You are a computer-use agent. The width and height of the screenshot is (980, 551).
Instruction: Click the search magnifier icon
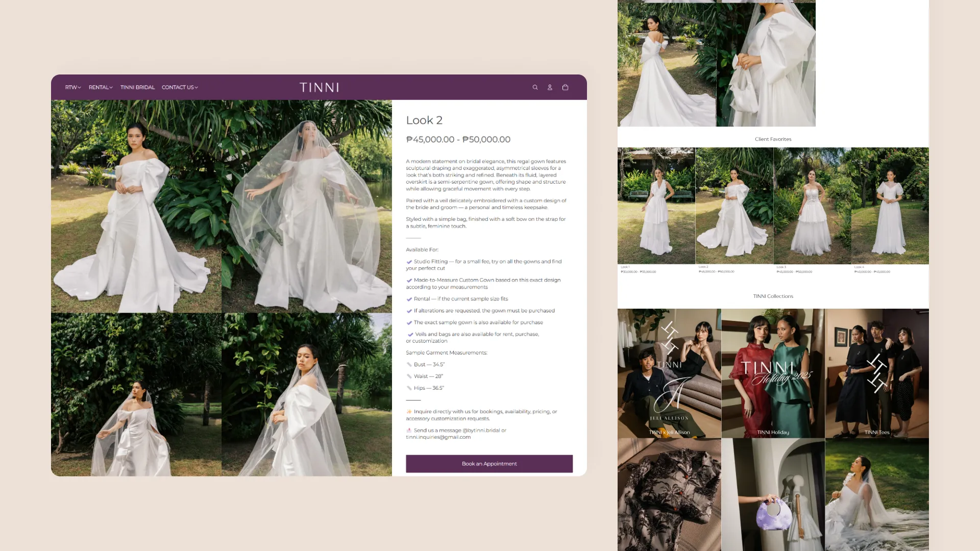point(535,87)
